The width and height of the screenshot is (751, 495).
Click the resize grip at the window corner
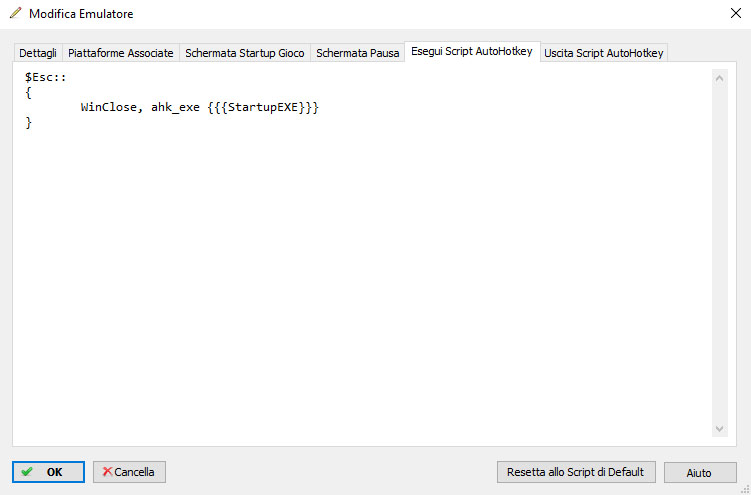click(745, 489)
